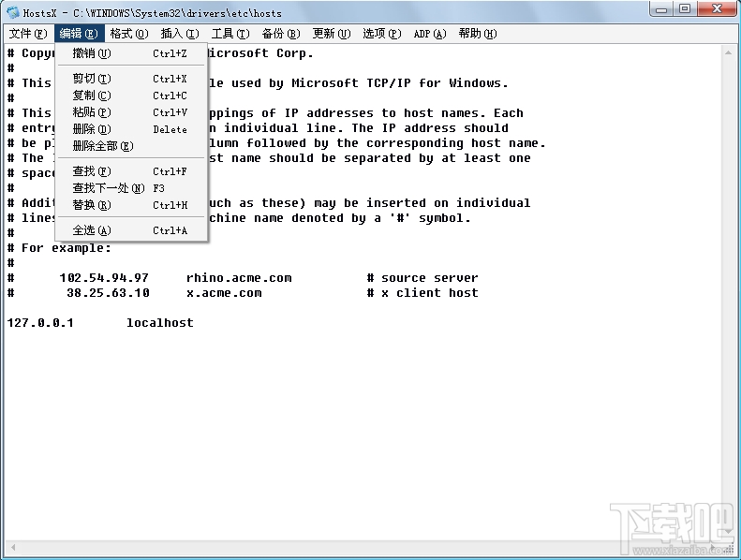This screenshot has height=560, width=741.
Task: Open the 更新(U) menu
Action: (332, 34)
